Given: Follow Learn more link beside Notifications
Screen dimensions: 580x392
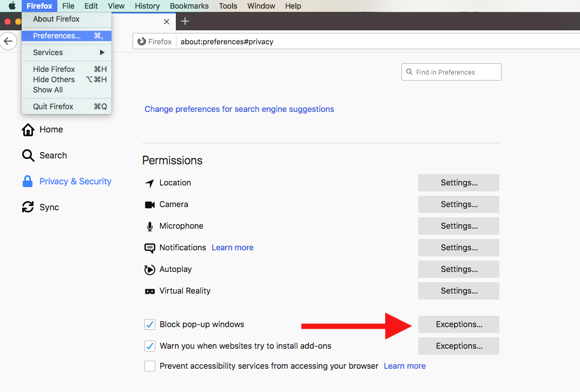Looking at the screenshot, I should point(233,248).
